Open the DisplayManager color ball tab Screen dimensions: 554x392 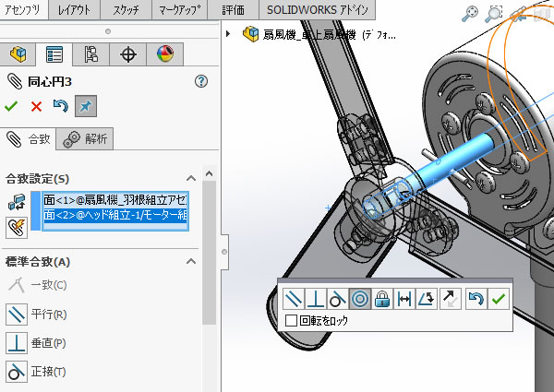point(165,54)
